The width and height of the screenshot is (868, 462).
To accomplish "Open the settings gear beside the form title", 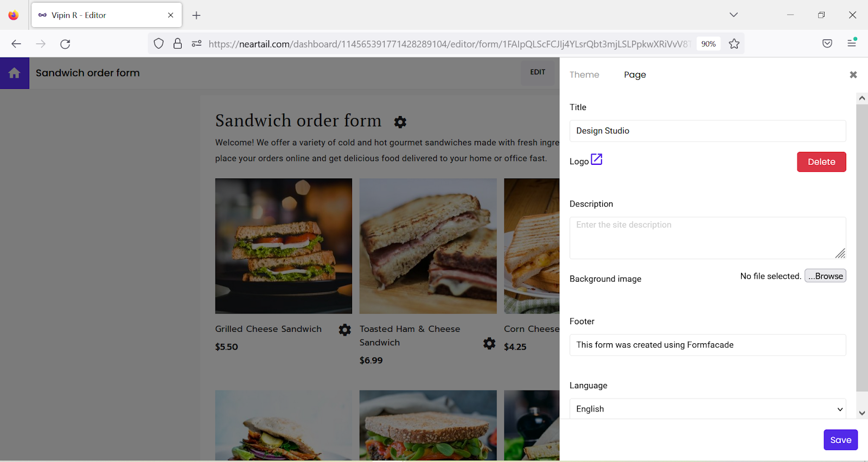I will [400, 122].
